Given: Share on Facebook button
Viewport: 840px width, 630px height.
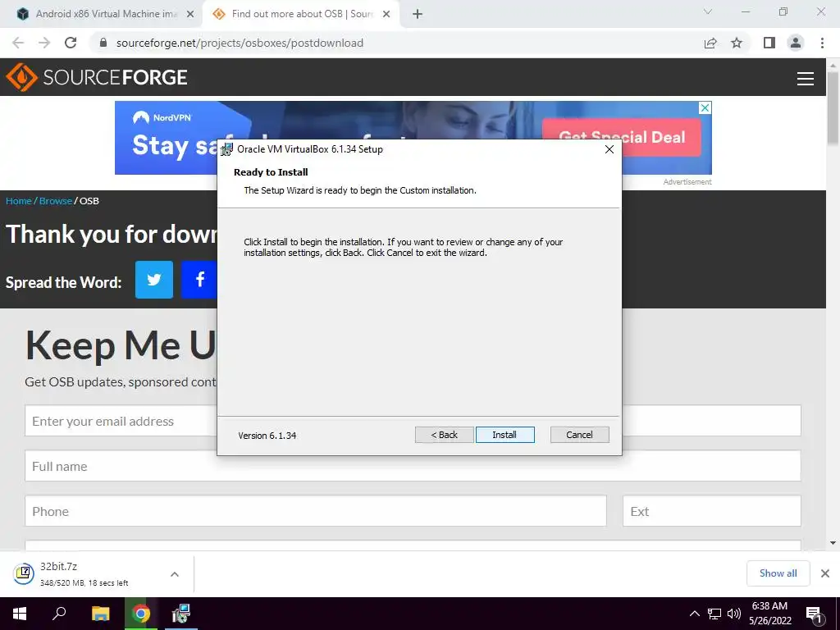Looking at the screenshot, I should point(199,280).
